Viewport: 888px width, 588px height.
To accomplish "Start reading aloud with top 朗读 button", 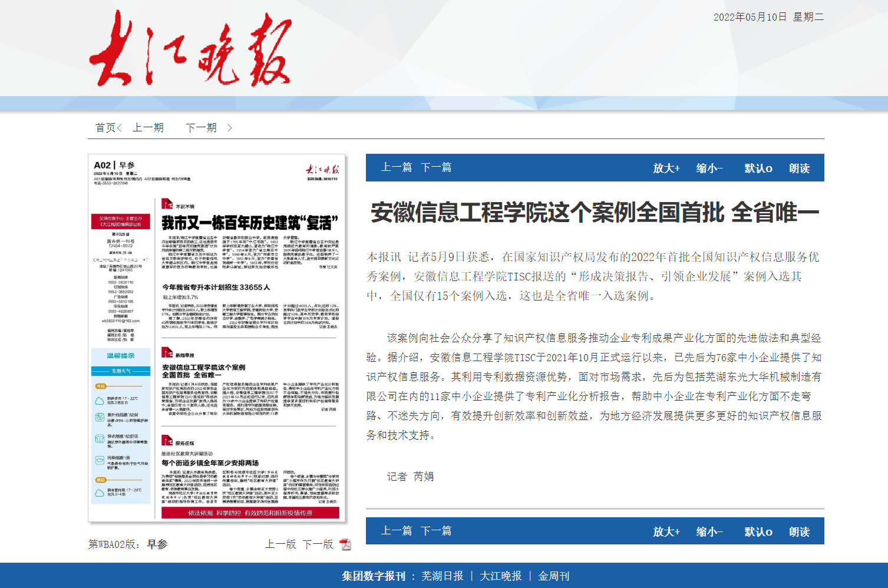I will click(799, 169).
